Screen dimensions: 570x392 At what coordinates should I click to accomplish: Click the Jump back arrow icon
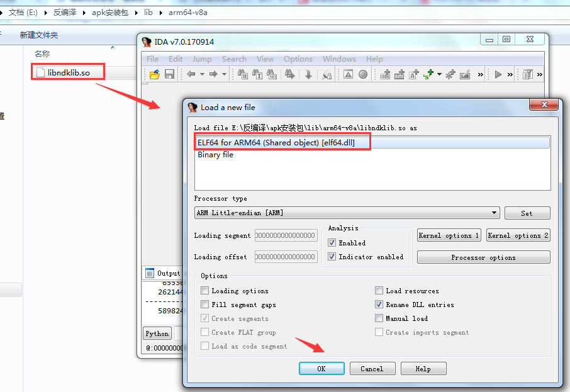191,74
